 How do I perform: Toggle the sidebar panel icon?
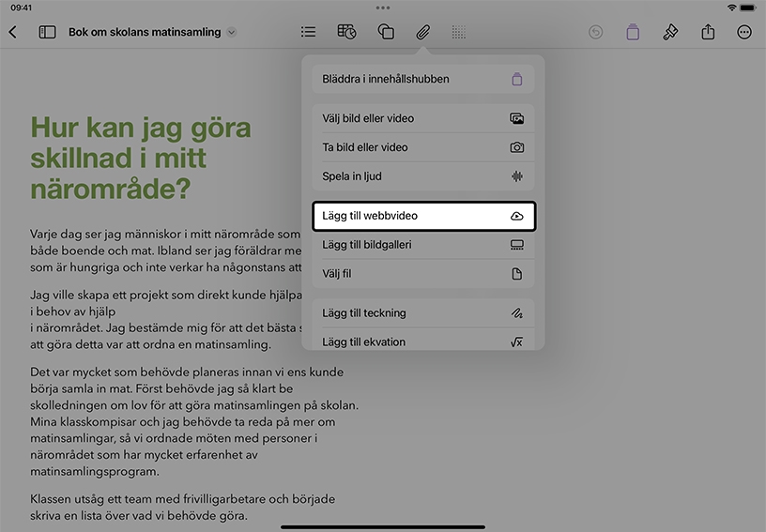pos(47,32)
